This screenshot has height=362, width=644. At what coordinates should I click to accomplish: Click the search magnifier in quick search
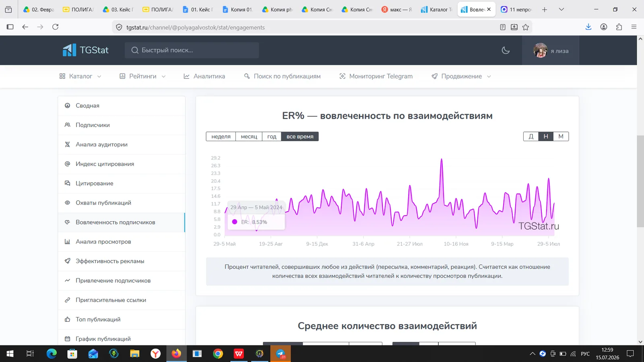click(x=135, y=50)
